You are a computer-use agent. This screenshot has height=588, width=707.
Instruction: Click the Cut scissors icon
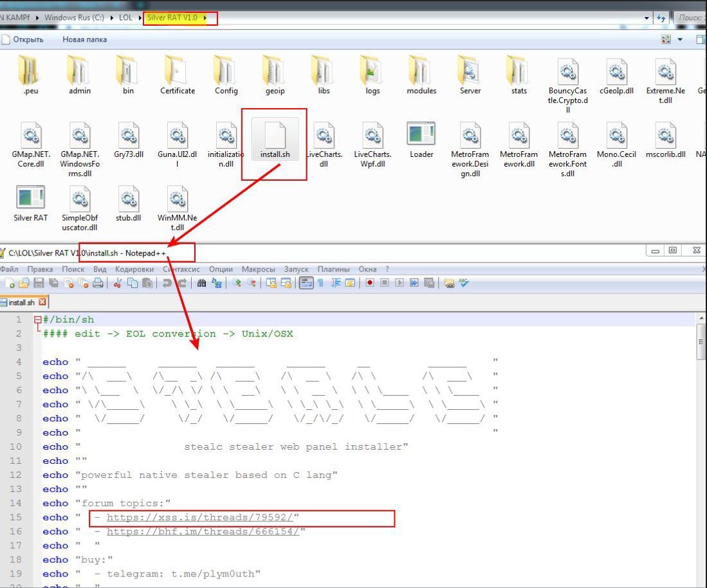(x=118, y=283)
